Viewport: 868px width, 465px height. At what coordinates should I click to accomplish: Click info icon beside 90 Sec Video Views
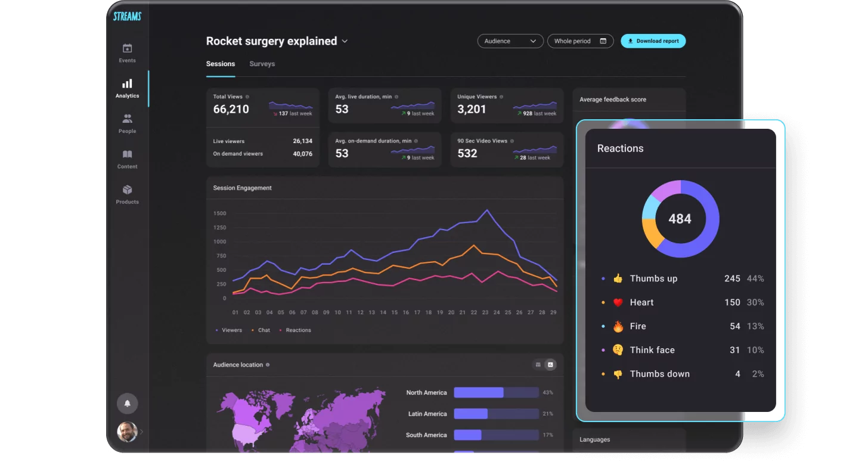pyautogui.click(x=512, y=141)
